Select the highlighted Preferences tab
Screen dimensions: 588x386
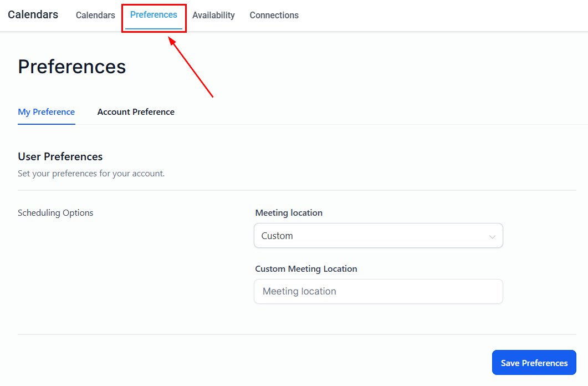tap(154, 15)
